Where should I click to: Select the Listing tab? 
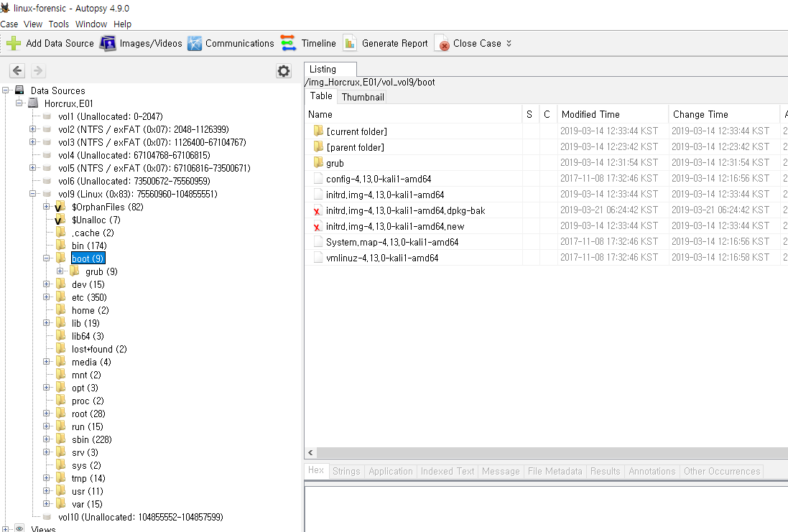[x=330, y=70]
